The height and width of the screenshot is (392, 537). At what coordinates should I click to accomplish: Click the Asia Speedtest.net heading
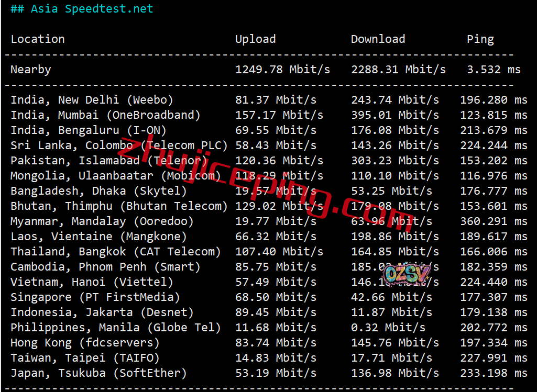(x=82, y=9)
